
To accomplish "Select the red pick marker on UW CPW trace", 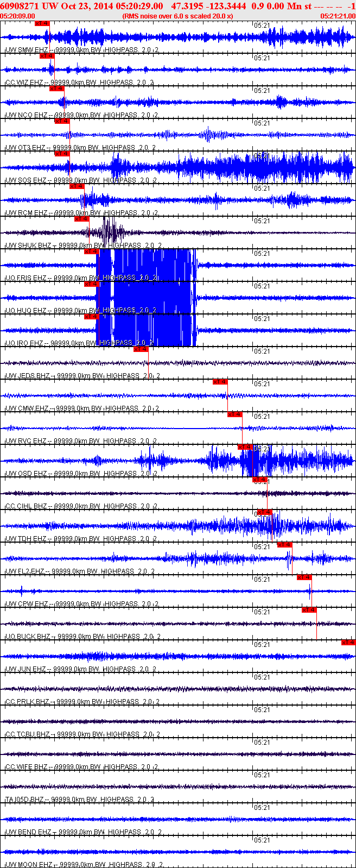I will point(304,577).
